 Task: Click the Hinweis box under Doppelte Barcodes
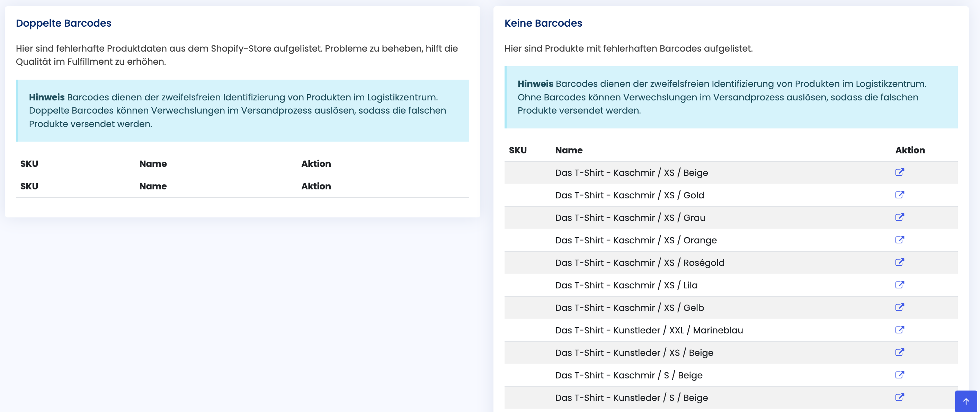(242, 110)
